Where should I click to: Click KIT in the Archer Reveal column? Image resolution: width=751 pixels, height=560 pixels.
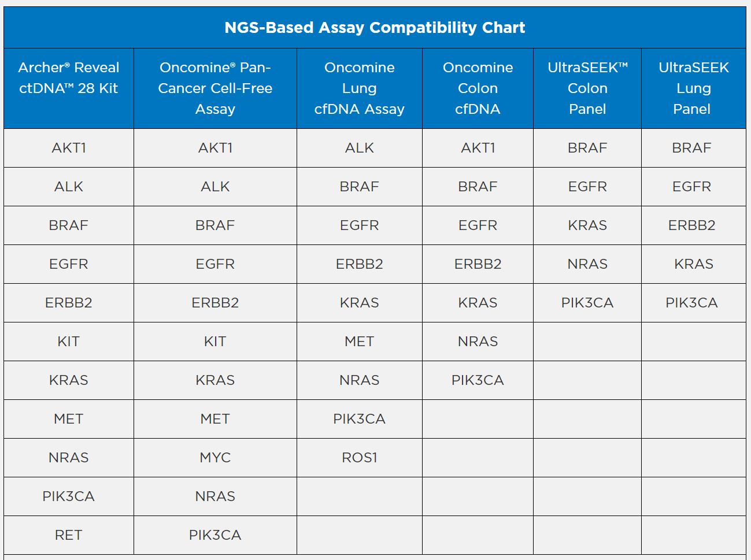tap(69, 342)
